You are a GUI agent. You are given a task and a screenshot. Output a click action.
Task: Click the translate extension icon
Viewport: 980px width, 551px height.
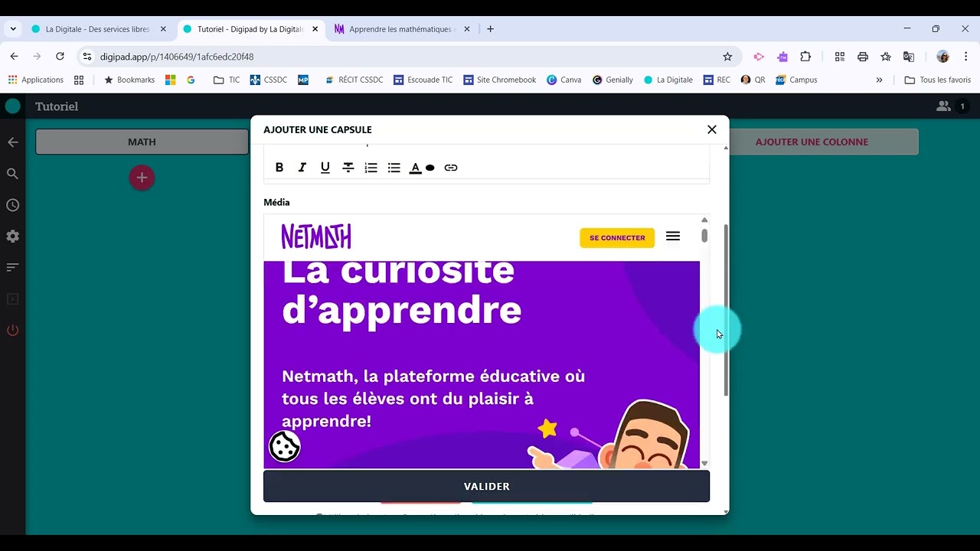pos(909,57)
